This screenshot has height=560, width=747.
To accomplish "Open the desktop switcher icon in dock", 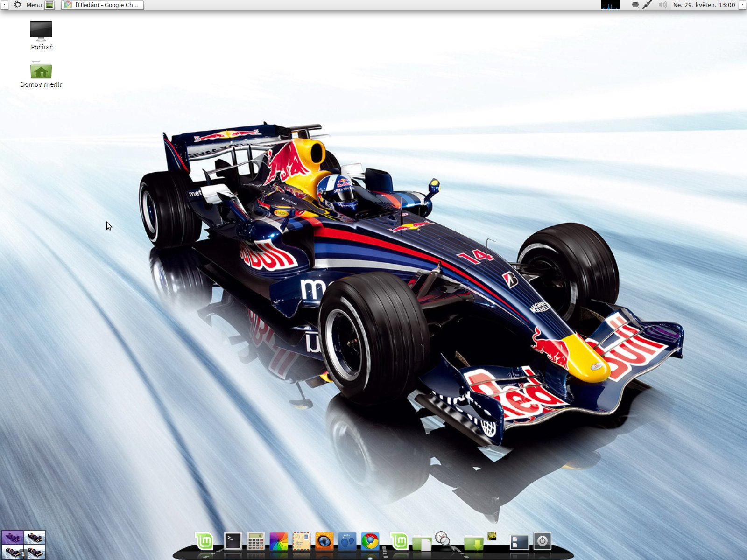I will coord(519,542).
